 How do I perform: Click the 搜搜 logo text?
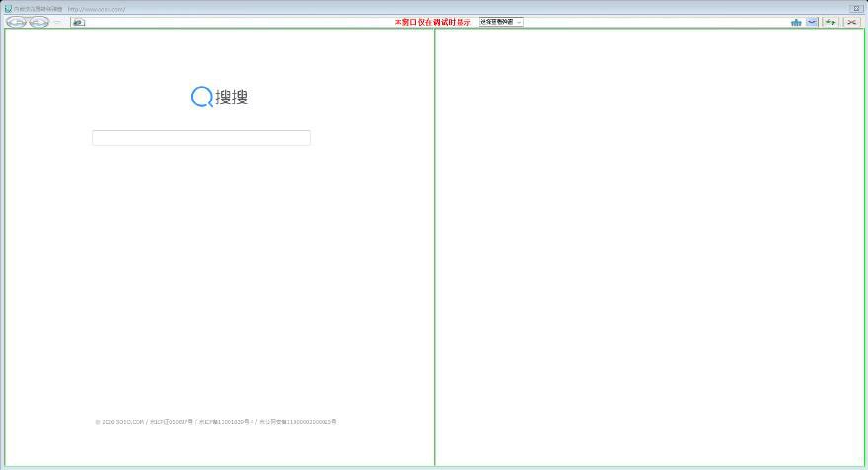232,97
